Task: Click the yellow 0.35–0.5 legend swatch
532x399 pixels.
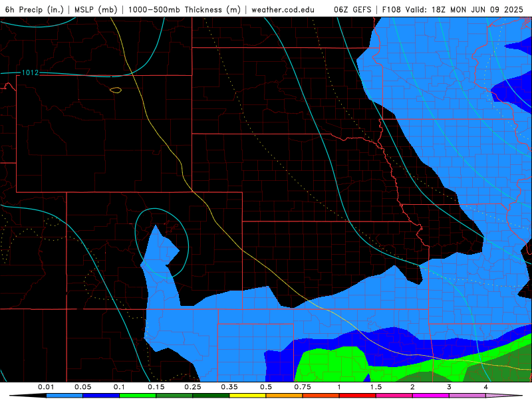Action: point(247,396)
